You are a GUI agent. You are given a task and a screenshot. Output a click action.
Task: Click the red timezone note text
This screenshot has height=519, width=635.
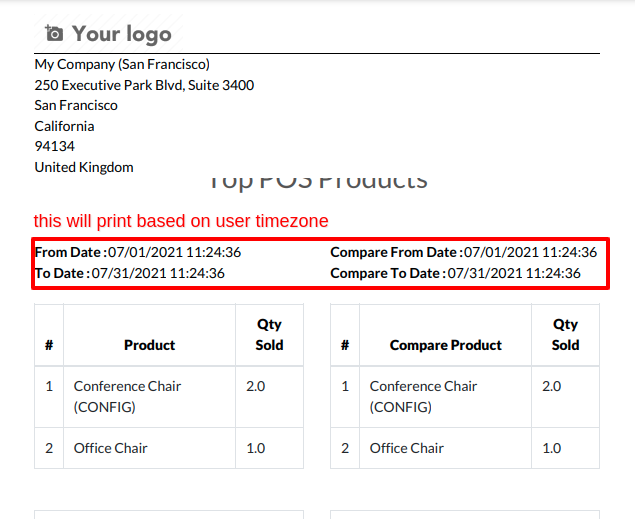181,221
